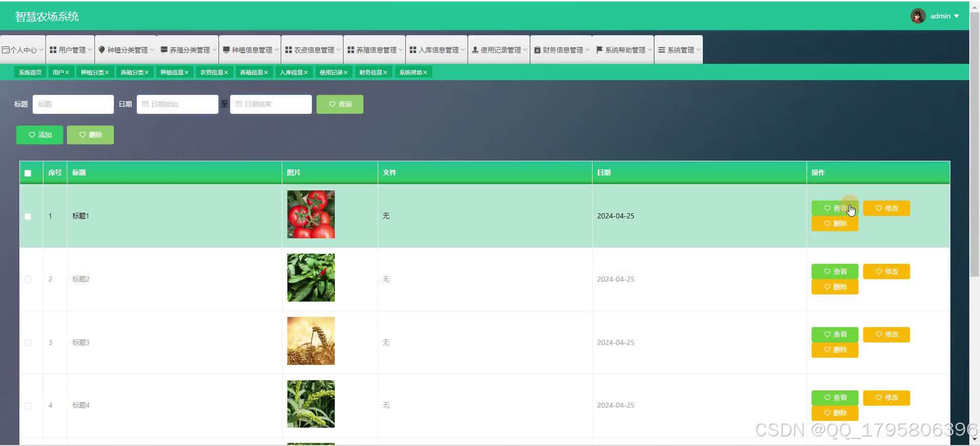Click the 2024-04-25 date in row 标题3
Image resolution: width=980 pixels, height=446 pixels.
pos(616,342)
